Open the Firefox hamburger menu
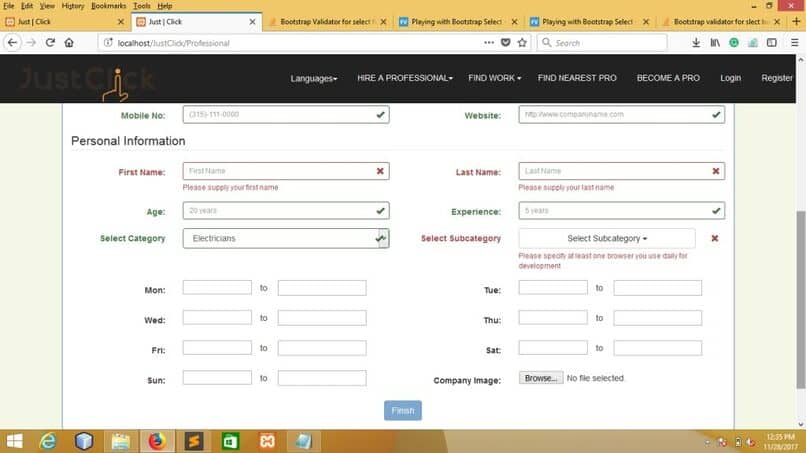This screenshot has height=453, width=806. pos(795,43)
